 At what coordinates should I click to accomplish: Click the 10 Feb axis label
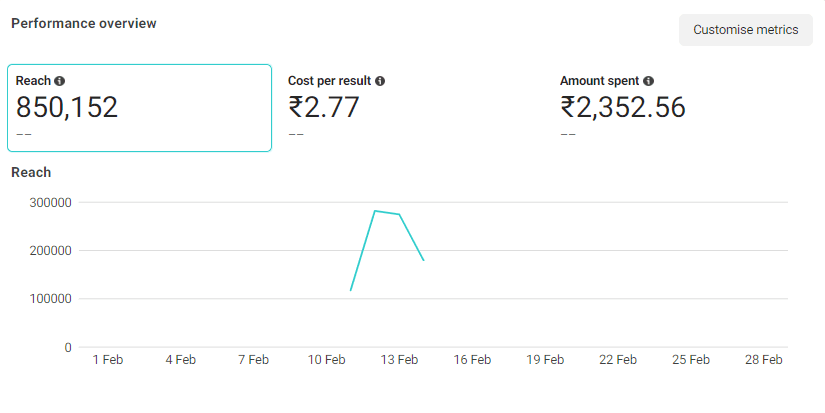[326, 360]
